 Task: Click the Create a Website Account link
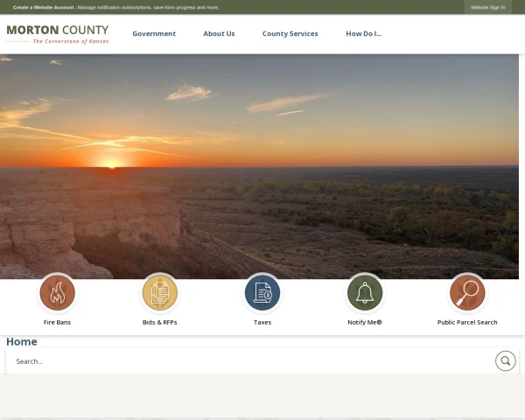[x=43, y=7]
